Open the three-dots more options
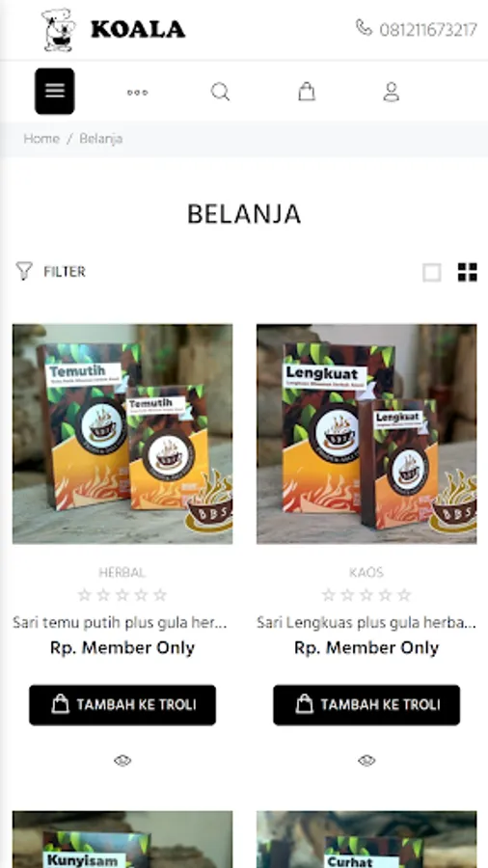This screenshot has width=488, height=868. (137, 93)
